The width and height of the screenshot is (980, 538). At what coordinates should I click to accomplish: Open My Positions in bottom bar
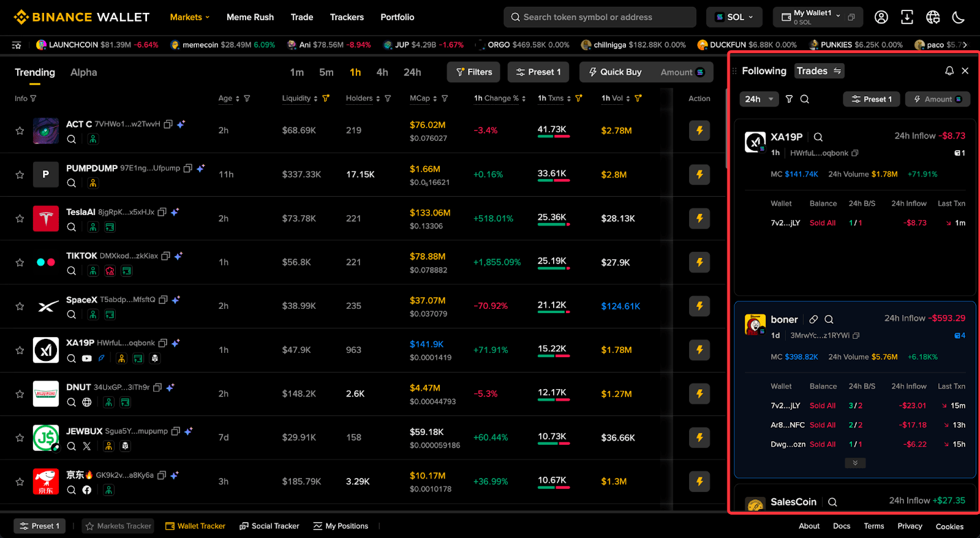click(x=341, y=526)
